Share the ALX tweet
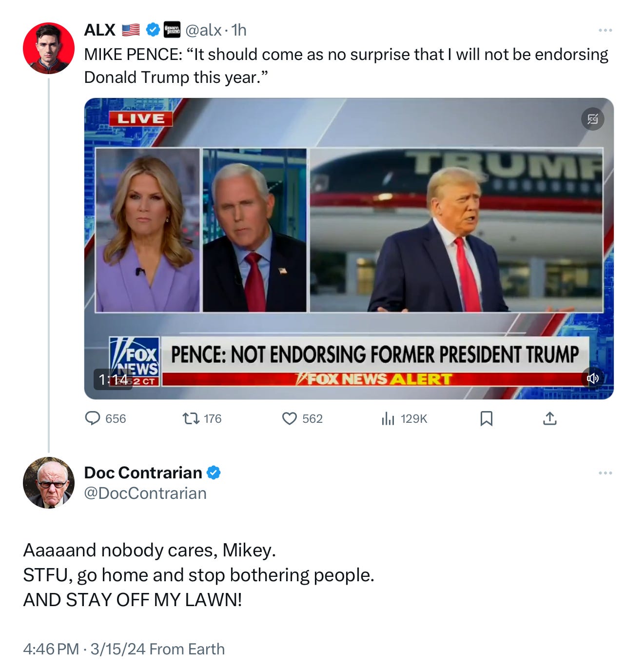 coord(549,418)
